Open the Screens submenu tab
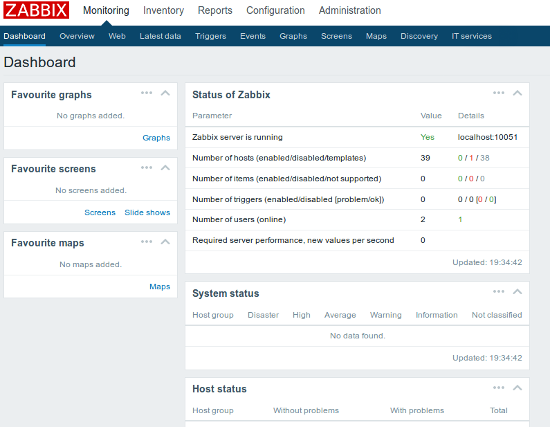 [x=336, y=36]
